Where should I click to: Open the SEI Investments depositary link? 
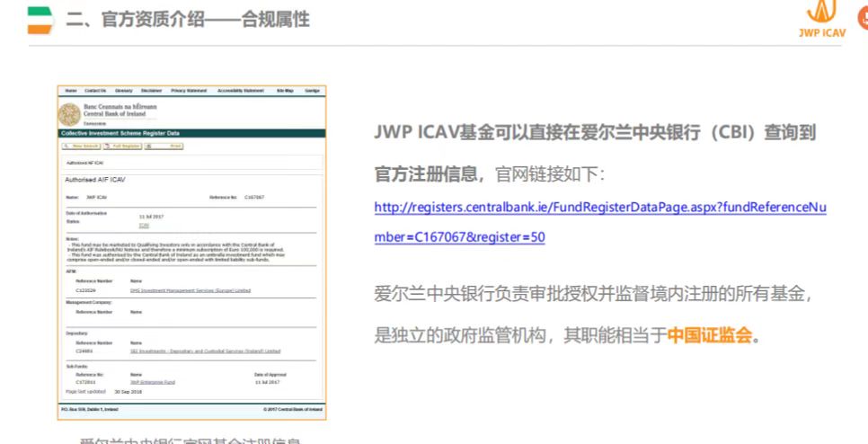tap(206, 351)
